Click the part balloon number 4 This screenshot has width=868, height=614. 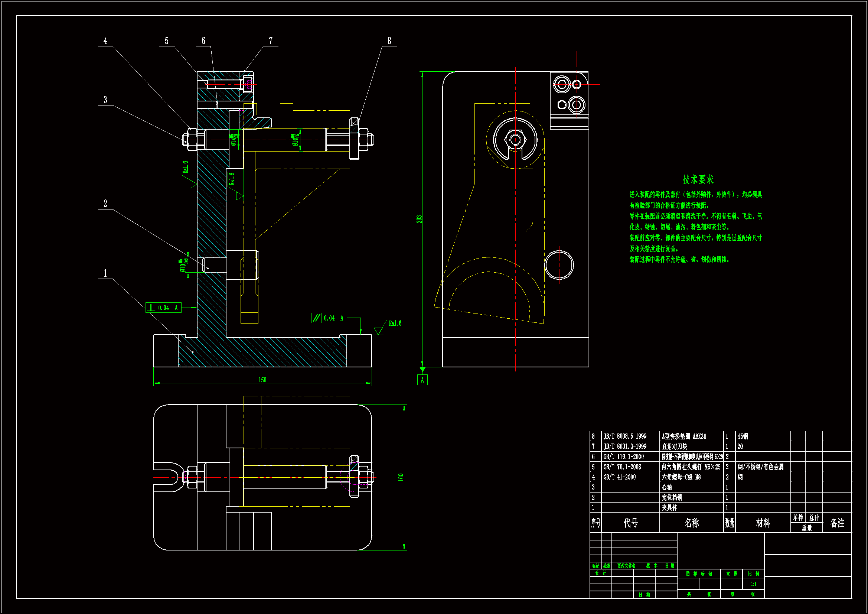[x=105, y=40]
